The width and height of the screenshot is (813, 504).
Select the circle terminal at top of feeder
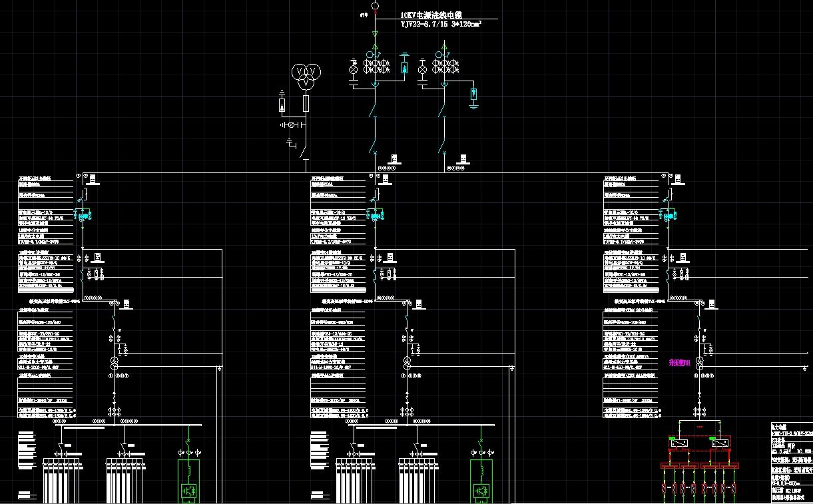click(x=375, y=6)
